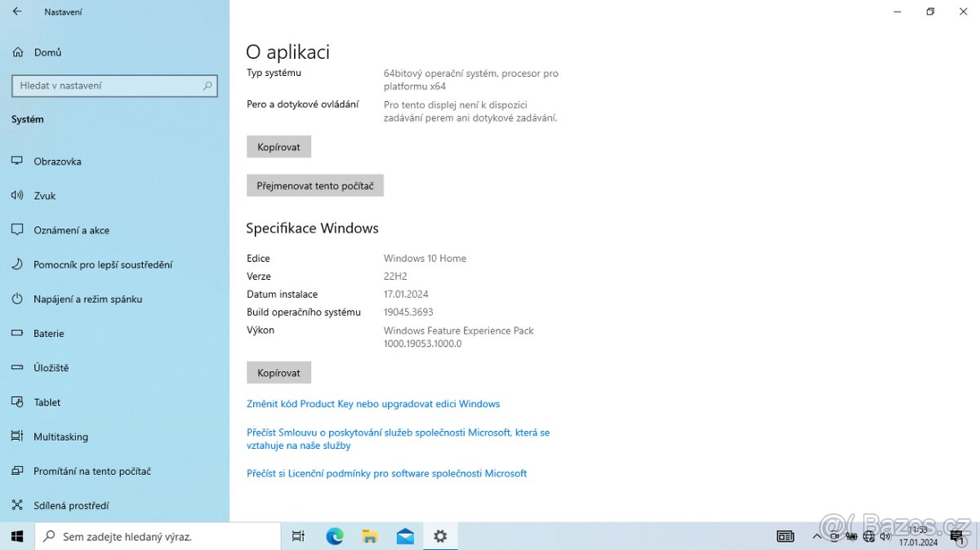This screenshot has width=980, height=550.
Task: Open the Domů home page
Action: coord(47,52)
